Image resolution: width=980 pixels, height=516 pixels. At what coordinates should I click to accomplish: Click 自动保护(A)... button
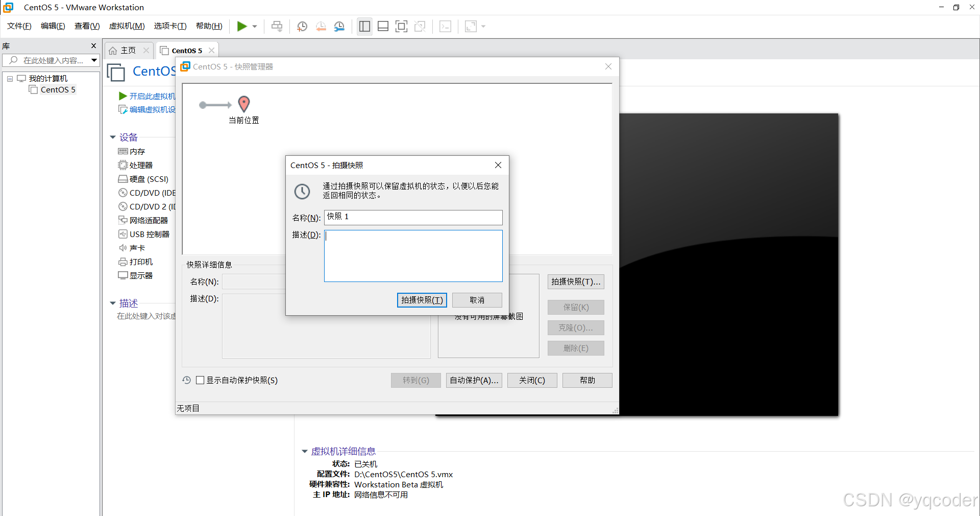tap(474, 381)
